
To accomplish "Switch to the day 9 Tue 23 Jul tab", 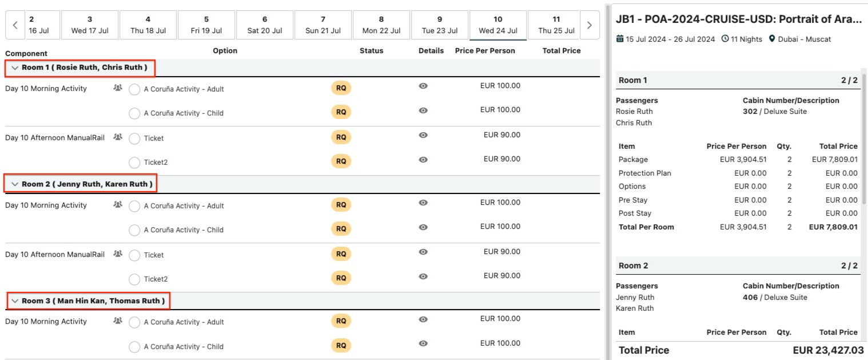I will [439, 25].
